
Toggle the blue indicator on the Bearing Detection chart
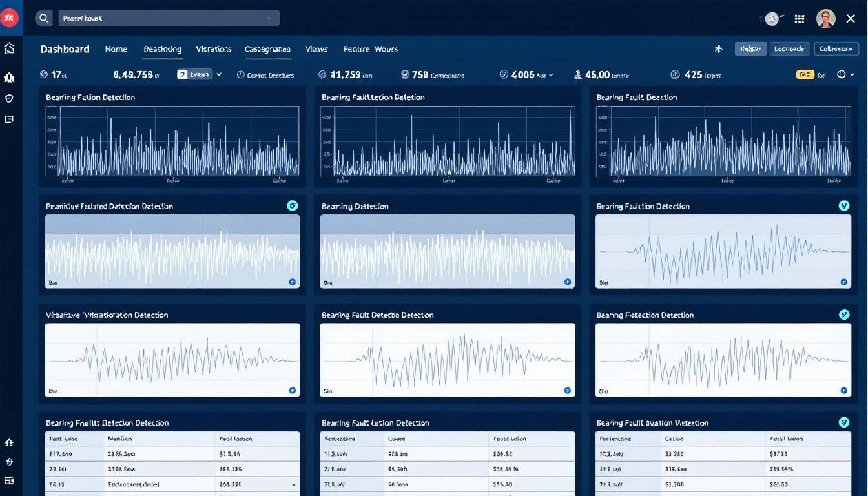[568, 282]
